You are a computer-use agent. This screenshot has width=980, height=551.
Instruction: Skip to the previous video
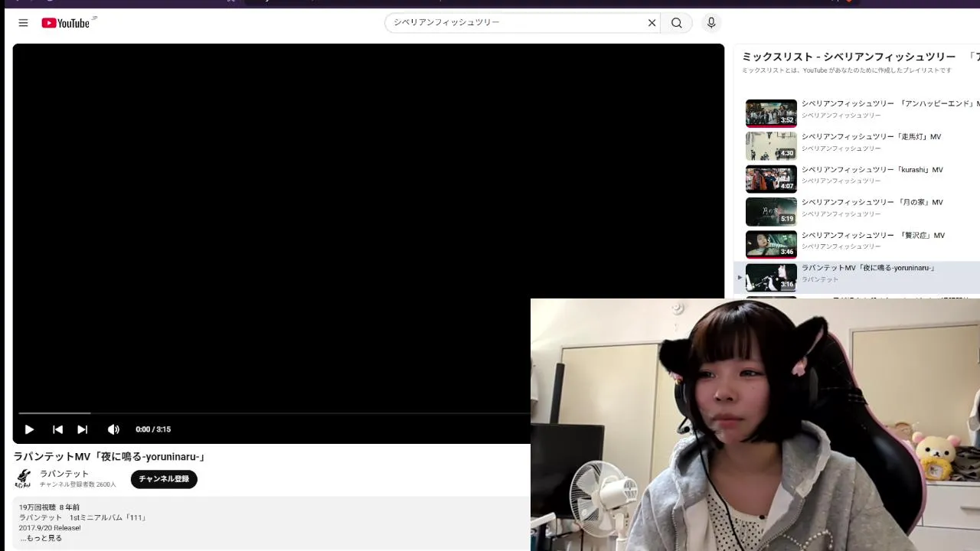click(57, 429)
